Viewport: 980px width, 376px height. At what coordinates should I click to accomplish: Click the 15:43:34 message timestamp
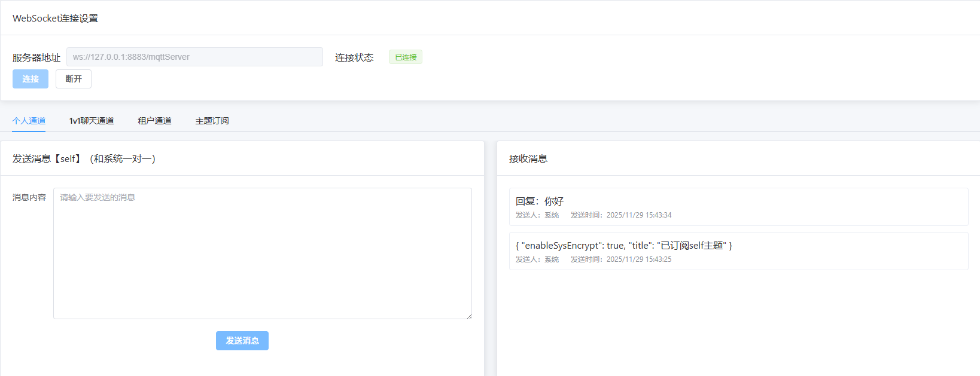639,215
